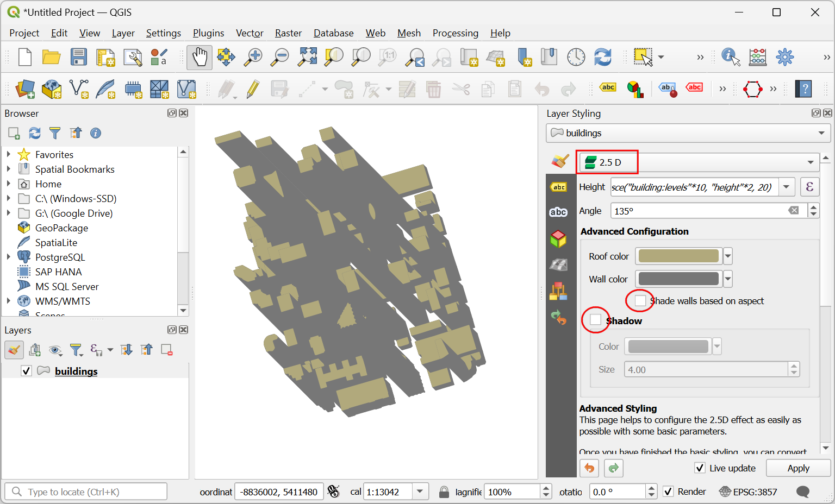
Task: Open the 3D View styling tab
Action: point(558,238)
